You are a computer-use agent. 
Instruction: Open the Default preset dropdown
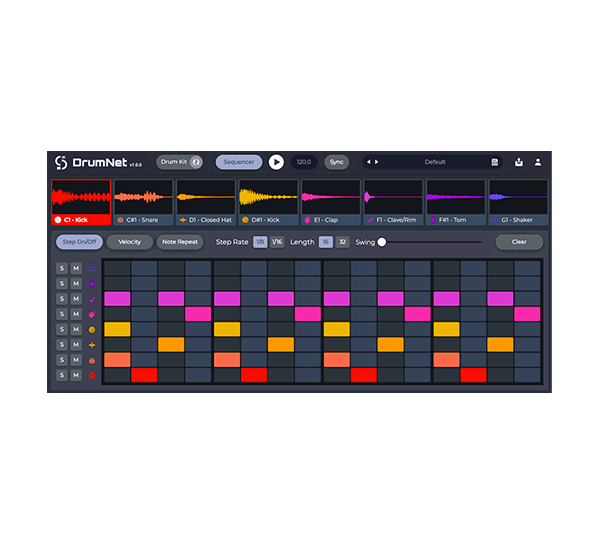coord(434,162)
